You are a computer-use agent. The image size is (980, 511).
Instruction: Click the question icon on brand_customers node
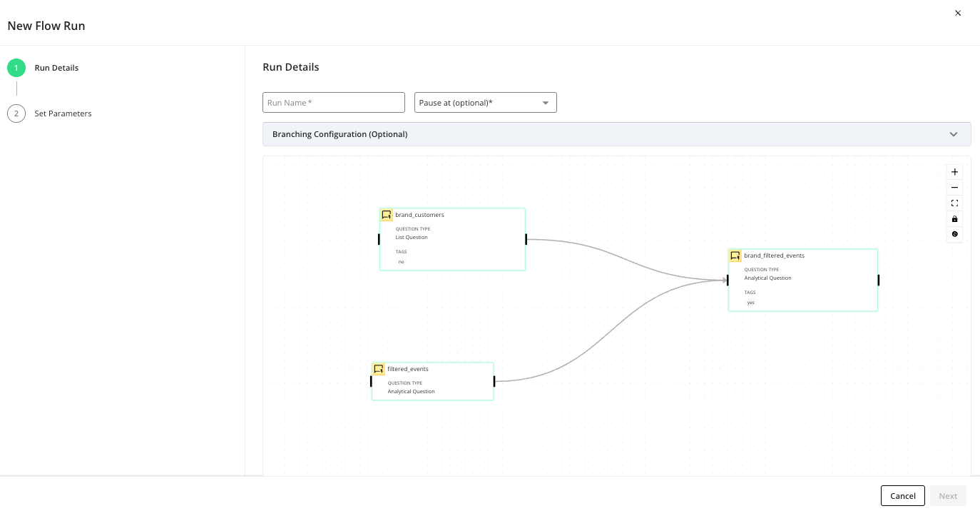click(387, 214)
